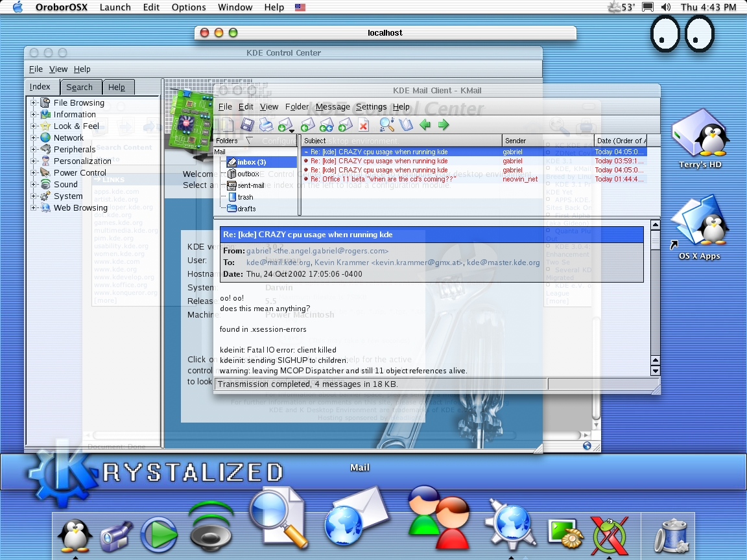This screenshot has height=560, width=747.
Task: Click the US flag input menu icon
Action: coord(300,7)
